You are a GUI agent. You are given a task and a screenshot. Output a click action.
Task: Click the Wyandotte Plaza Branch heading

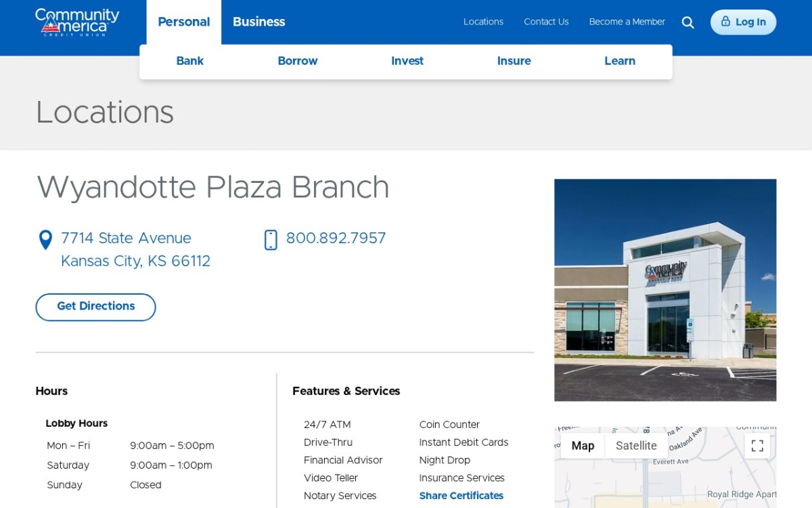(212, 188)
